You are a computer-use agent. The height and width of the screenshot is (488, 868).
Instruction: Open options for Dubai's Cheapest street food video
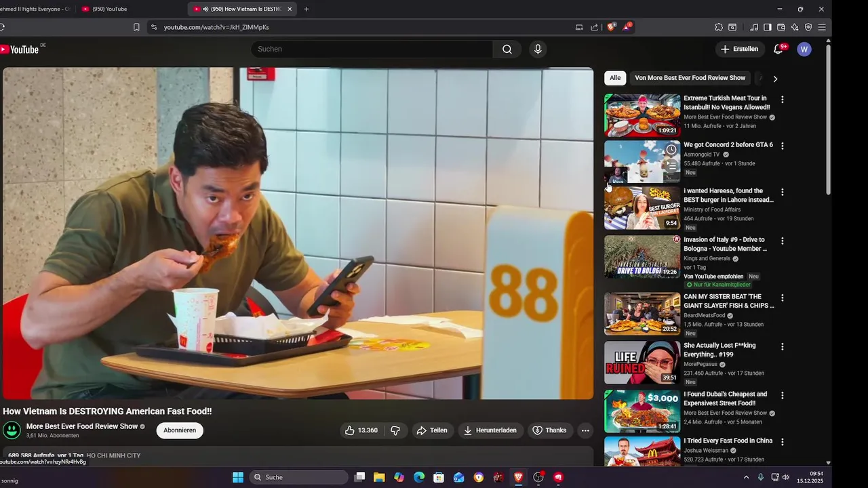click(782, 395)
